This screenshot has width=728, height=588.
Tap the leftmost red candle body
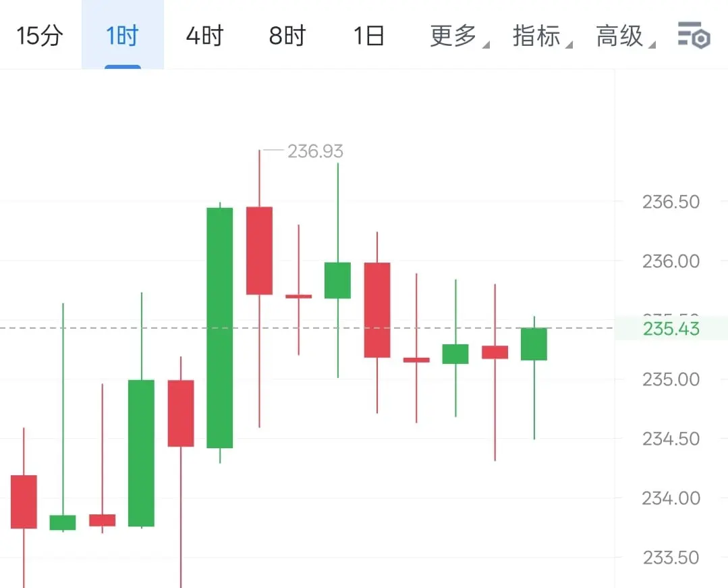point(24,502)
